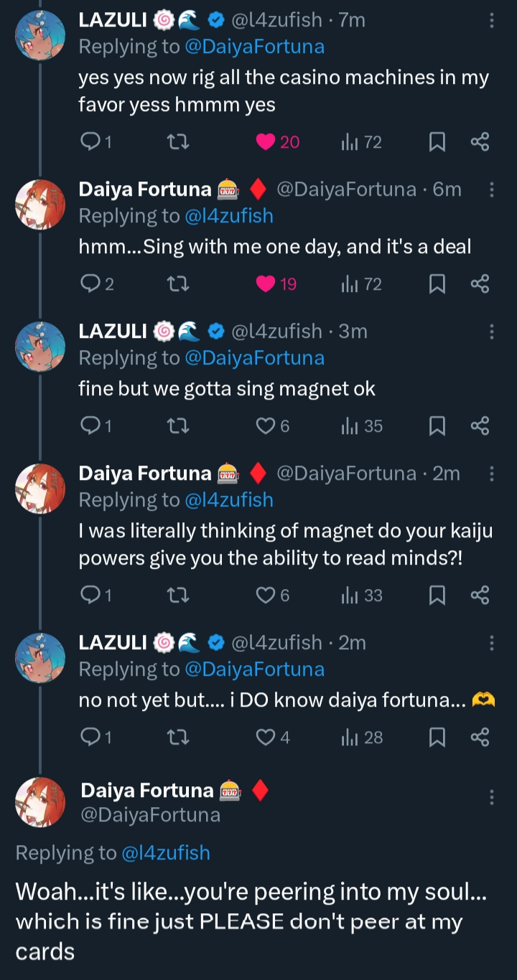
Task: Open LAZULI's avatar on the 3m tweet
Action: click(x=40, y=347)
